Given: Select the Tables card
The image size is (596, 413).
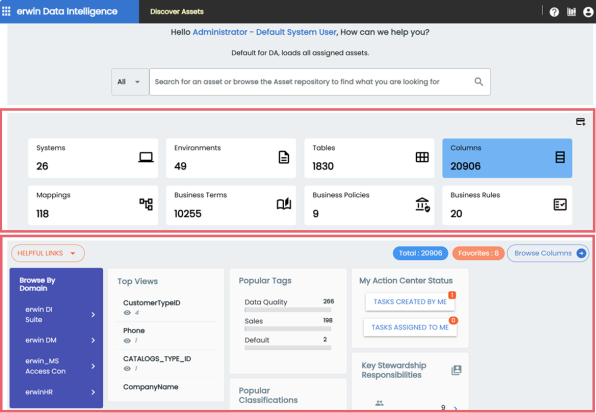Looking at the screenshot, I should click(x=369, y=158).
